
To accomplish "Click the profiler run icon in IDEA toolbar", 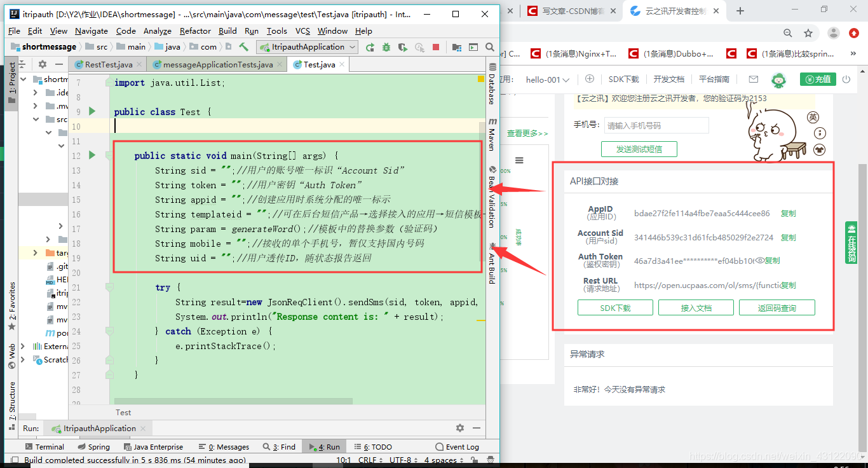I will 419,47.
